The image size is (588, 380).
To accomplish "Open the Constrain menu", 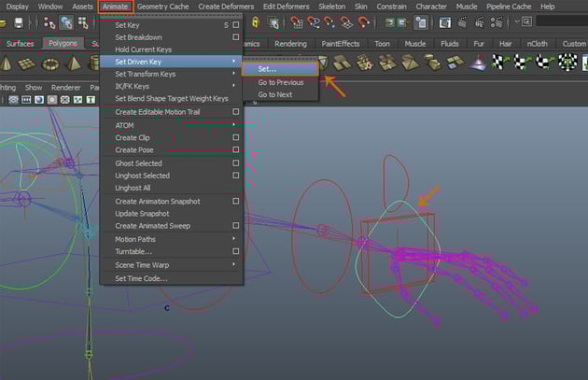I will click(x=391, y=7).
